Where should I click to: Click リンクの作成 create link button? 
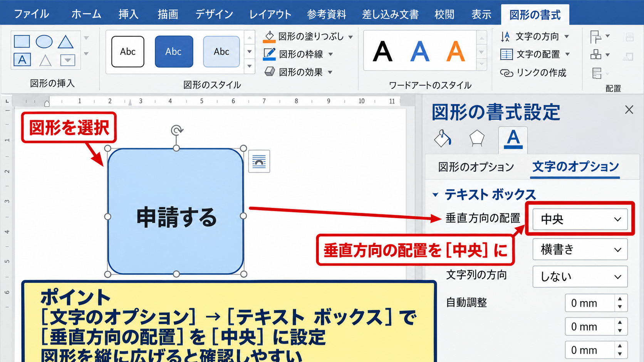(x=533, y=73)
